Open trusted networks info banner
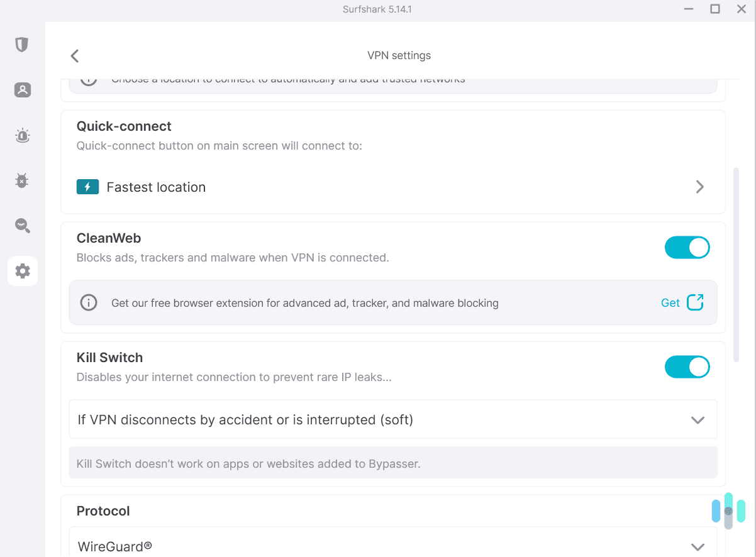The width and height of the screenshot is (756, 557). coord(87,78)
